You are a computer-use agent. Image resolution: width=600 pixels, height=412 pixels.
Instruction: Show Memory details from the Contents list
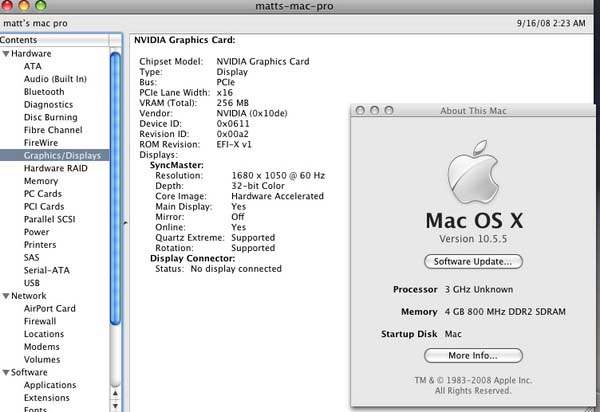pos(41,181)
